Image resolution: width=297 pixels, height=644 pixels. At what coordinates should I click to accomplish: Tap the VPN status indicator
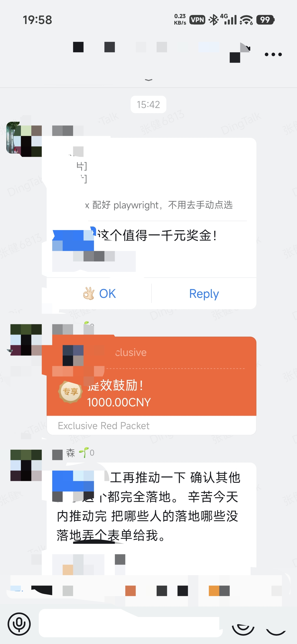pyautogui.click(x=197, y=20)
